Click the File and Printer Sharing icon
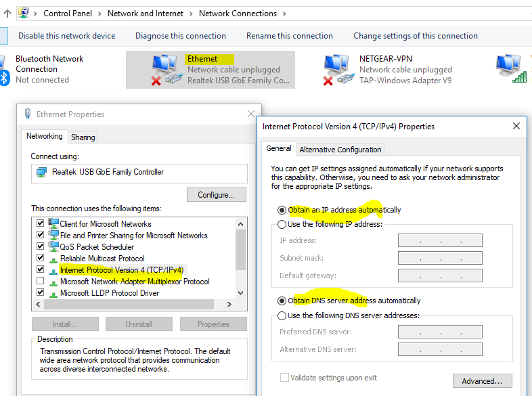 tap(53, 235)
